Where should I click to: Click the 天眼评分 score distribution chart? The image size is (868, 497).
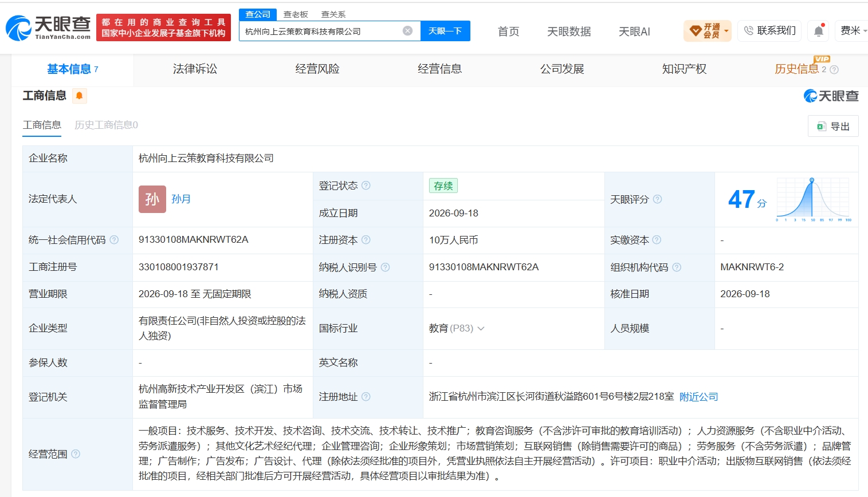click(814, 199)
